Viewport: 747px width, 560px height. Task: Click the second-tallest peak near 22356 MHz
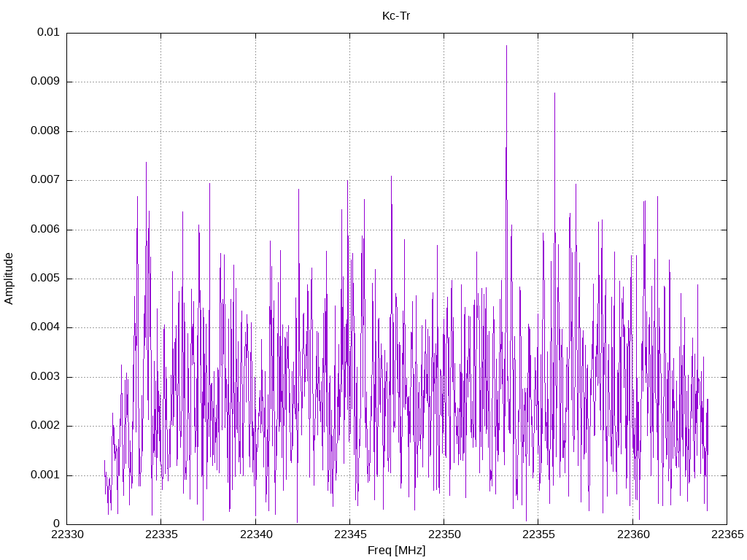click(x=554, y=94)
